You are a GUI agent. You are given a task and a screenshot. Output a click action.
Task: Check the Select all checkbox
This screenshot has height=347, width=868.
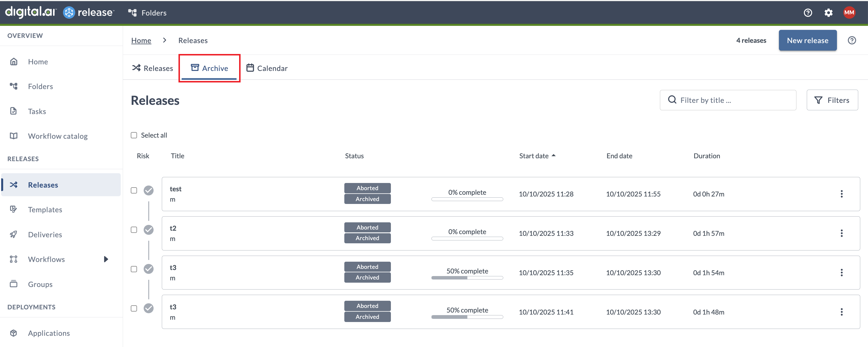point(134,135)
